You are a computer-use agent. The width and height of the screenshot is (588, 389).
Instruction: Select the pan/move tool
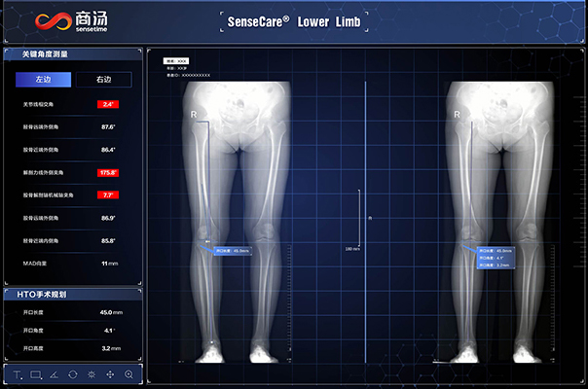click(110, 374)
